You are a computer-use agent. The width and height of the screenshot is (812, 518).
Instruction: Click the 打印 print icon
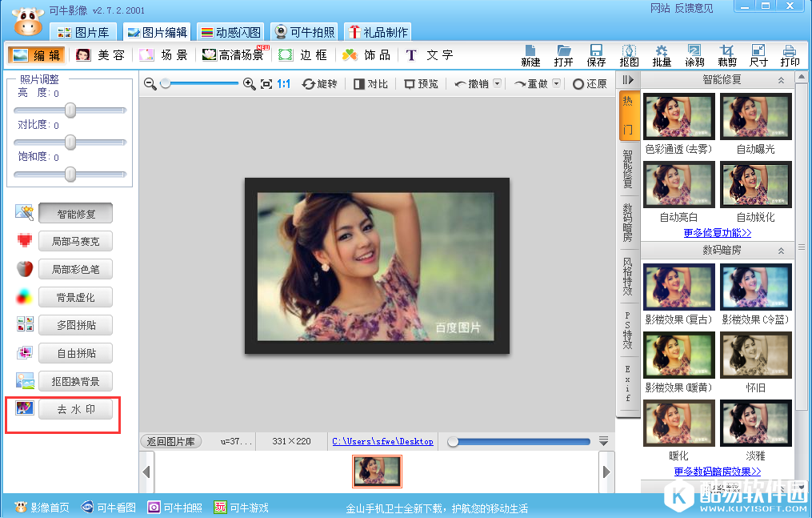[x=790, y=54]
